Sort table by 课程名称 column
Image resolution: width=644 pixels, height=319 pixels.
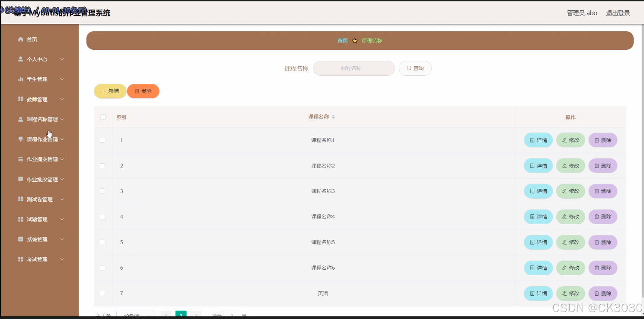click(334, 117)
